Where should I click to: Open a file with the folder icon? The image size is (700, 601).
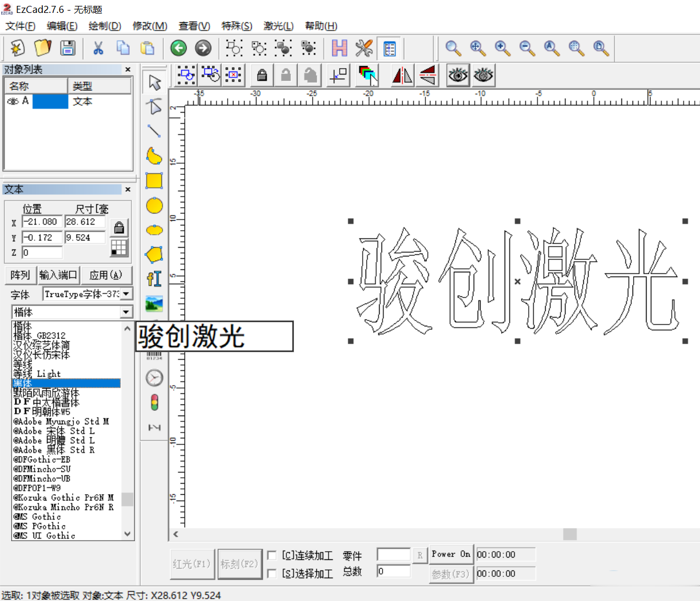click(x=42, y=48)
